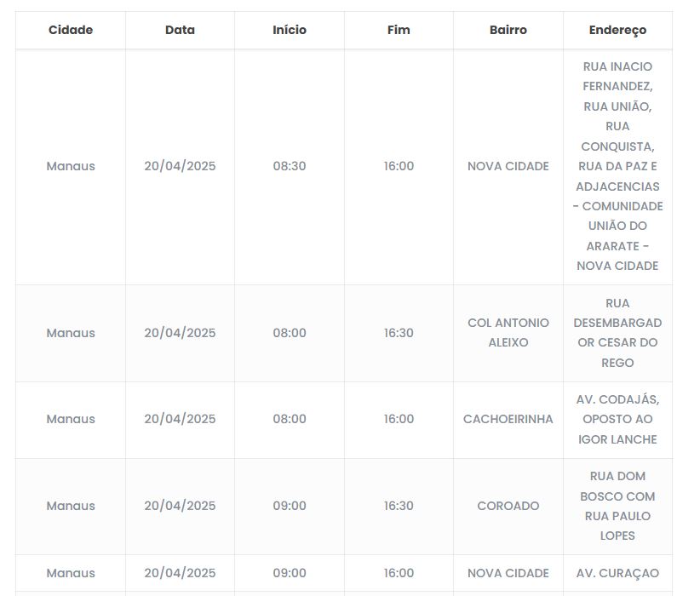Select the Bairro column header
This screenshot has height=596, width=700.
[x=508, y=30]
